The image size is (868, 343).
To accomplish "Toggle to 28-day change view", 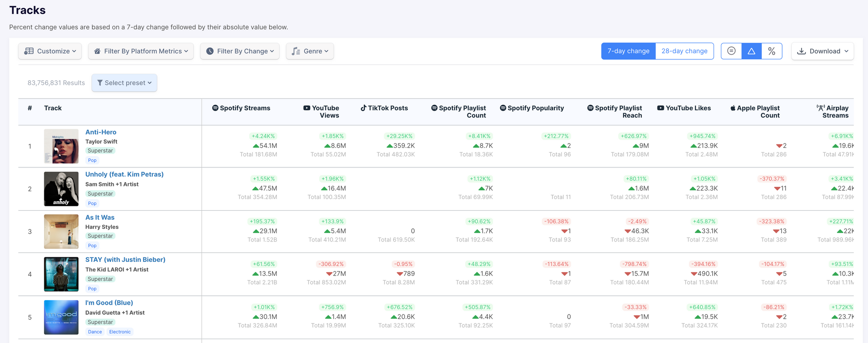I will point(684,51).
